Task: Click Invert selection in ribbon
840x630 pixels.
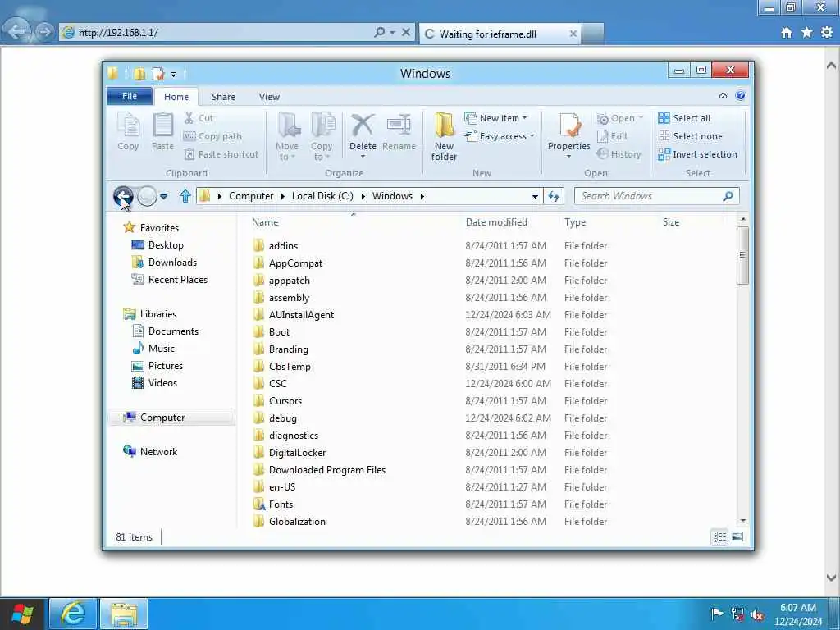Action: click(697, 154)
